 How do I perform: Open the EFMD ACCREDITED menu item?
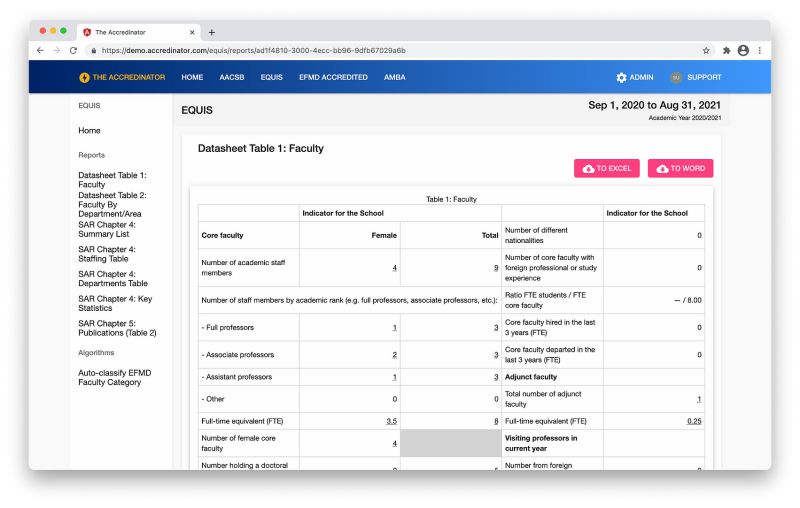333,78
